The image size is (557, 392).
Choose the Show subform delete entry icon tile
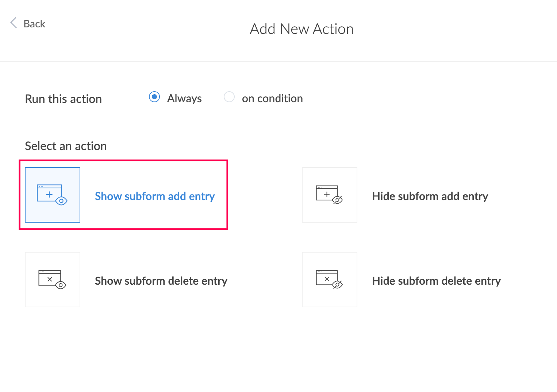coord(53,280)
